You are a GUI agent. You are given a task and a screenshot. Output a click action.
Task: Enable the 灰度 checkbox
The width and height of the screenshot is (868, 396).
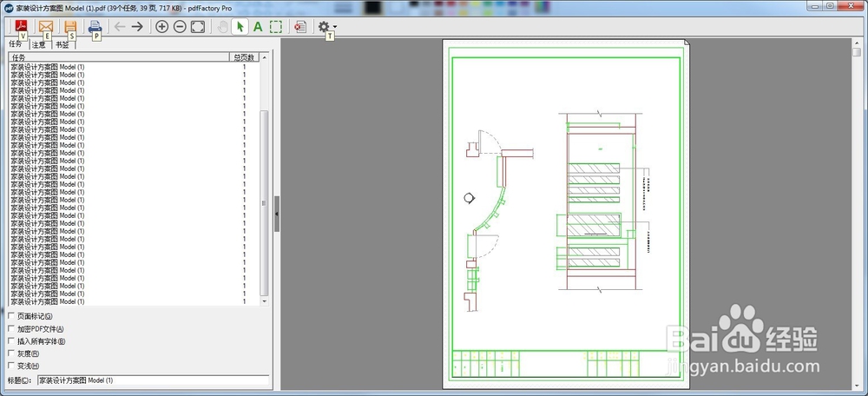pyautogui.click(x=11, y=353)
